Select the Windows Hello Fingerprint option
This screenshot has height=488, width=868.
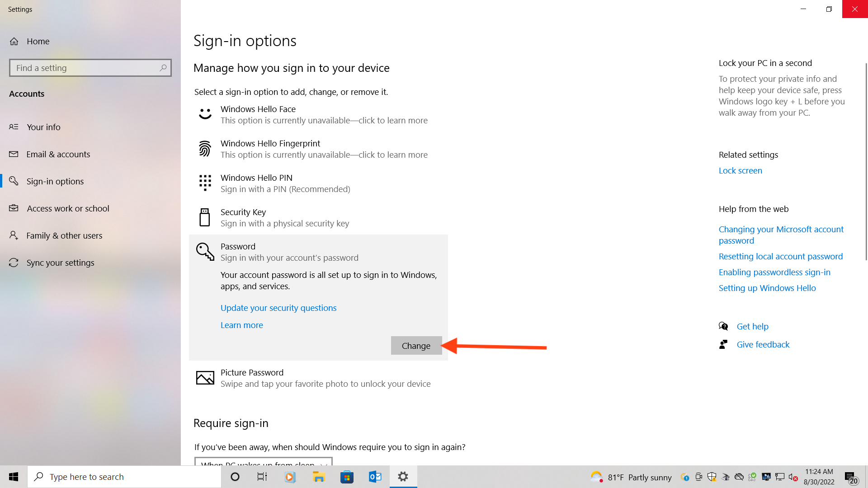point(318,149)
